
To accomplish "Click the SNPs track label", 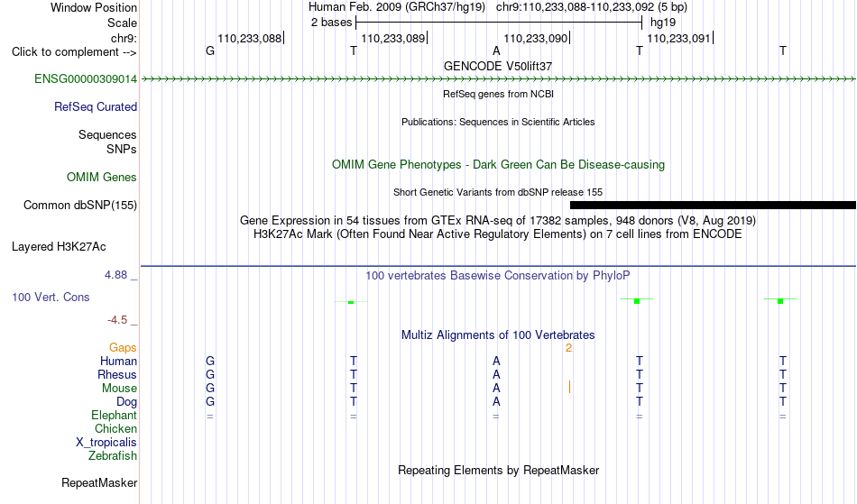I will coord(122,149).
